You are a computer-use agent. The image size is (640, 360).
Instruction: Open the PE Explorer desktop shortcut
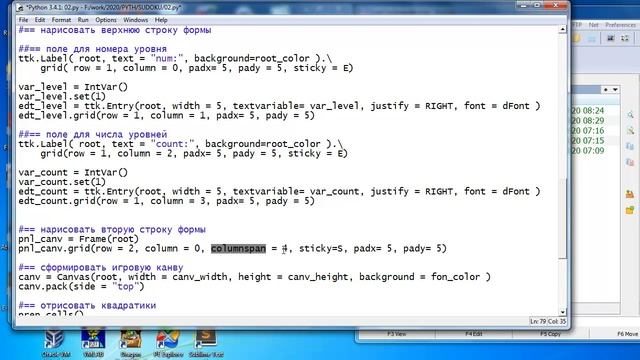168,343
